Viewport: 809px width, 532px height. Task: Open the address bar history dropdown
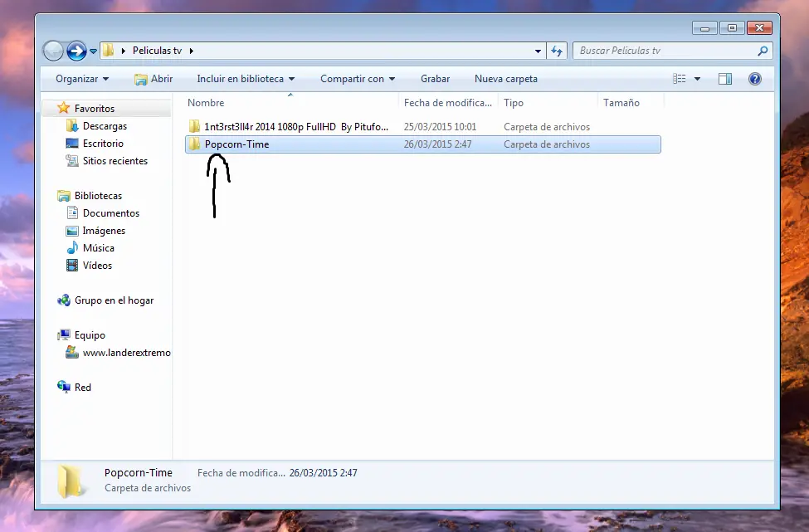tap(538, 51)
